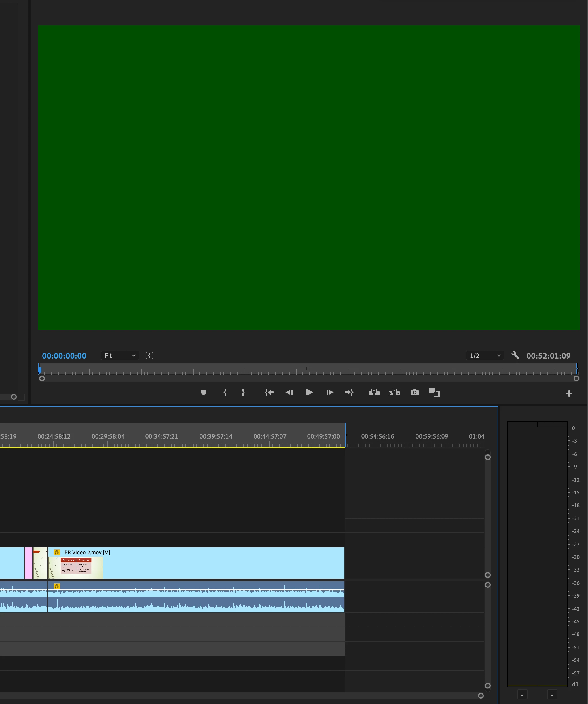This screenshot has width=588, height=704.
Task: Click the blue 00:00:00:00 playhead timecode
Action: point(64,356)
